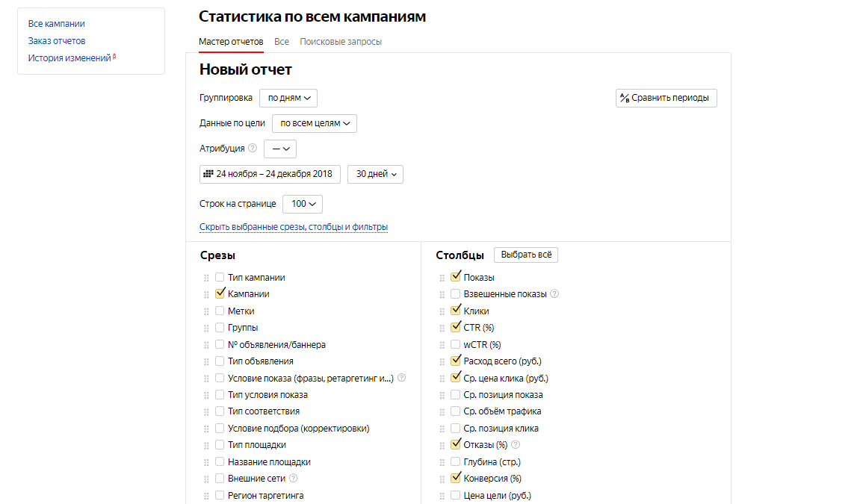866x504 pixels.
Task: Open the Группировка 'по дням' dropdown
Action: (x=288, y=98)
